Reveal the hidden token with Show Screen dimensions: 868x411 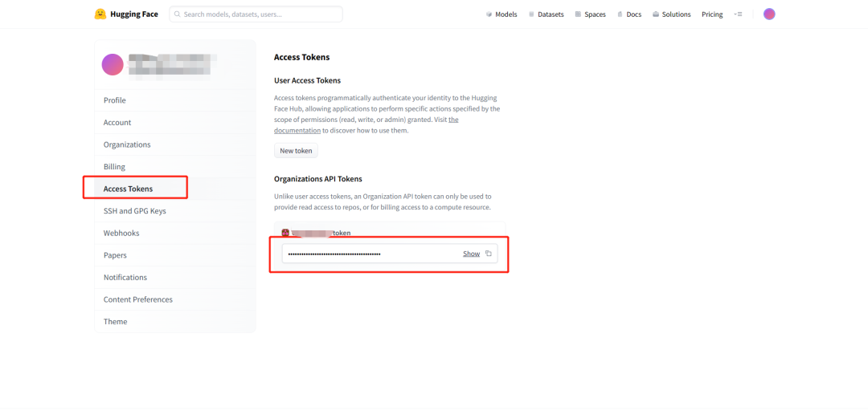coord(472,254)
